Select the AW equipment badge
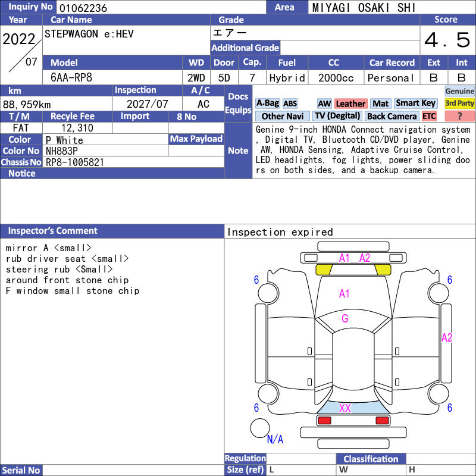 [x=324, y=104]
